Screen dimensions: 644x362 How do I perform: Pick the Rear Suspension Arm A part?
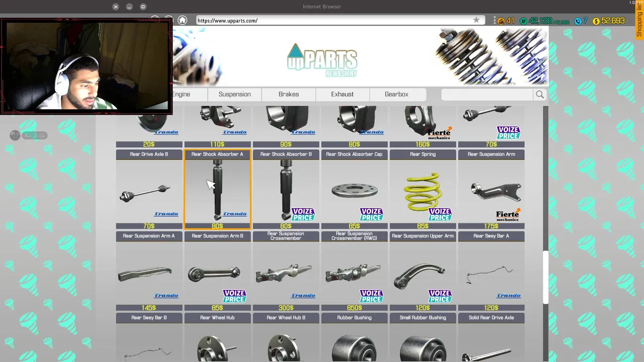(149, 271)
